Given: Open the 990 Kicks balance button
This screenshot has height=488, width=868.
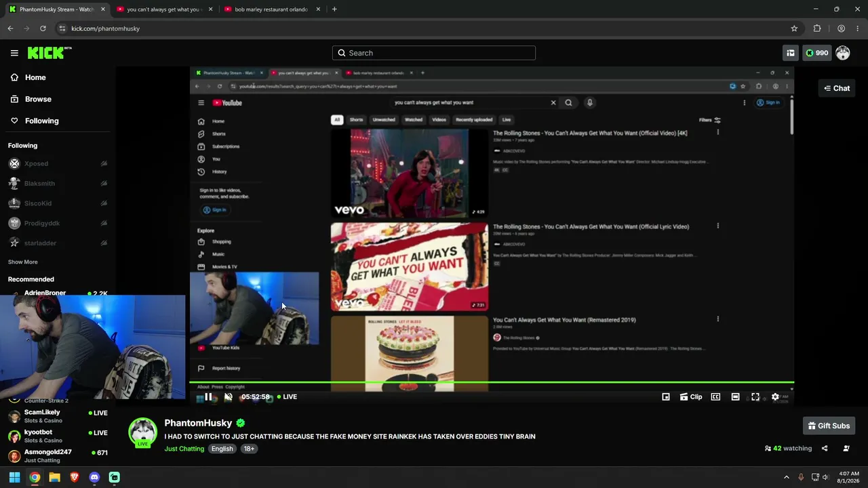Looking at the screenshot, I should [817, 53].
